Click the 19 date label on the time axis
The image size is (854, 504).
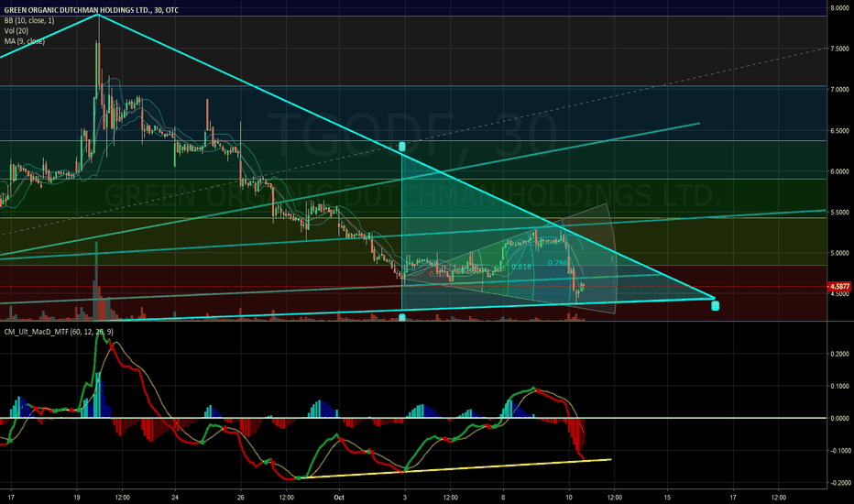click(77, 497)
